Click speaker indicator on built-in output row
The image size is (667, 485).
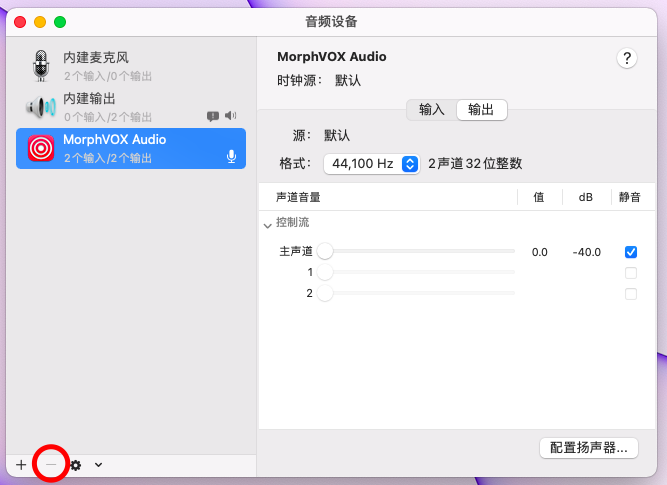[231, 115]
